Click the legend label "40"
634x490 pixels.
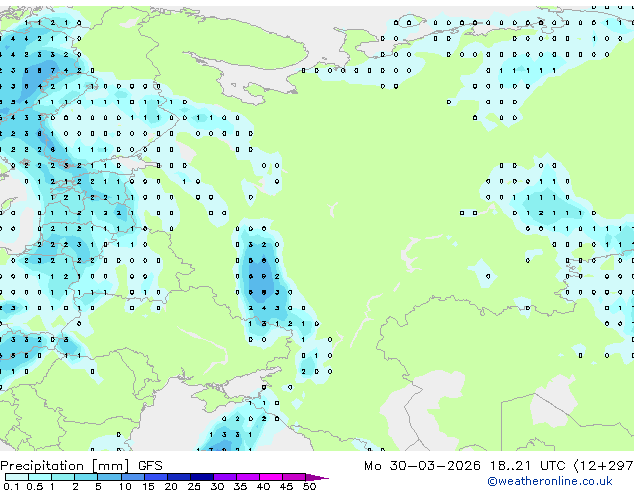point(263,486)
